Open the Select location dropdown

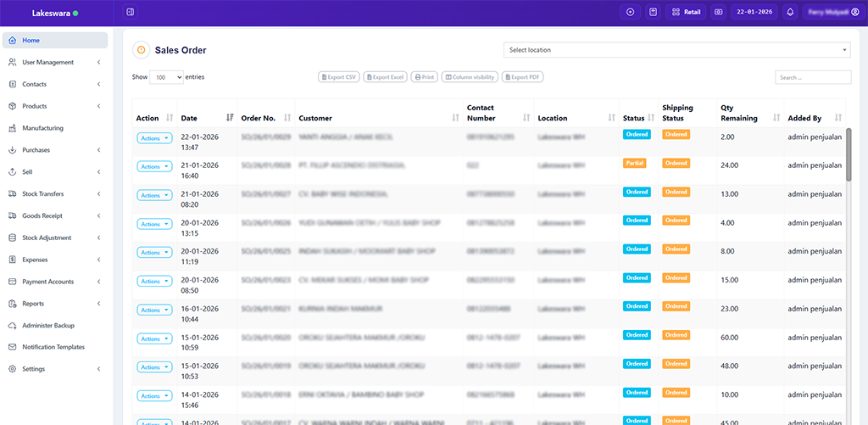[x=676, y=50]
